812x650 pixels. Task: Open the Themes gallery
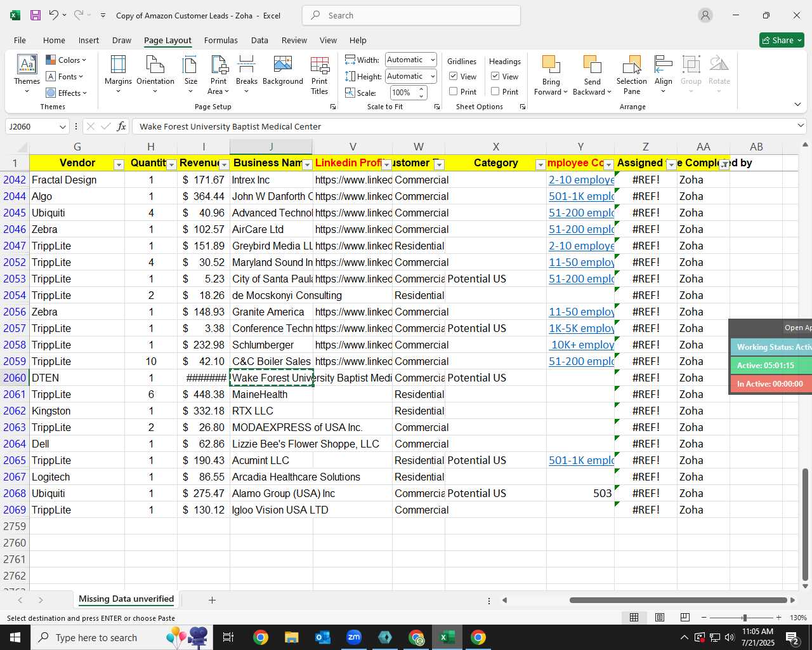tap(27, 74)
